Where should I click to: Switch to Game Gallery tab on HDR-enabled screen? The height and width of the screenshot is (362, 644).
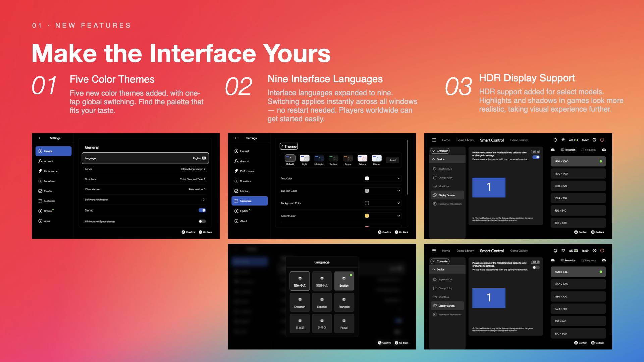point(519,140)
